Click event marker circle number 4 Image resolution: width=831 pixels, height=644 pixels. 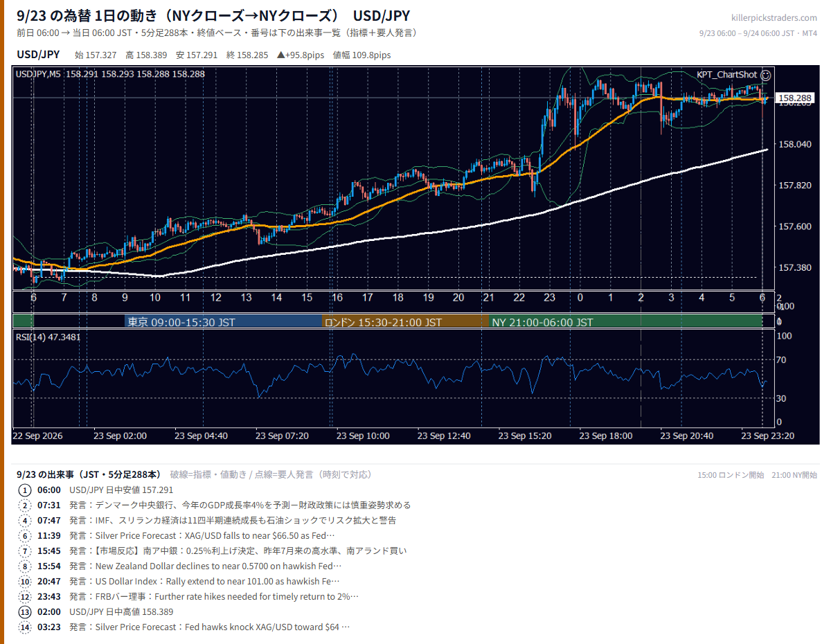coord(25,520)
